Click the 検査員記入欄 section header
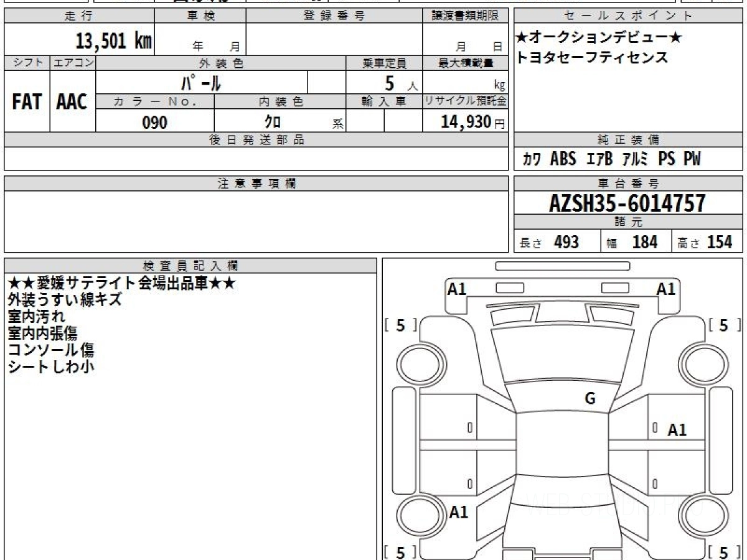This screenshot has height=560, width=747. (x=190, y=265)
